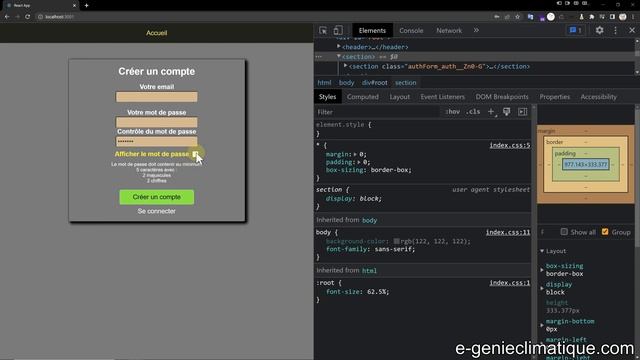Expand display computed property
This screenshot has width=640, height=360.
tap(542, 288)
